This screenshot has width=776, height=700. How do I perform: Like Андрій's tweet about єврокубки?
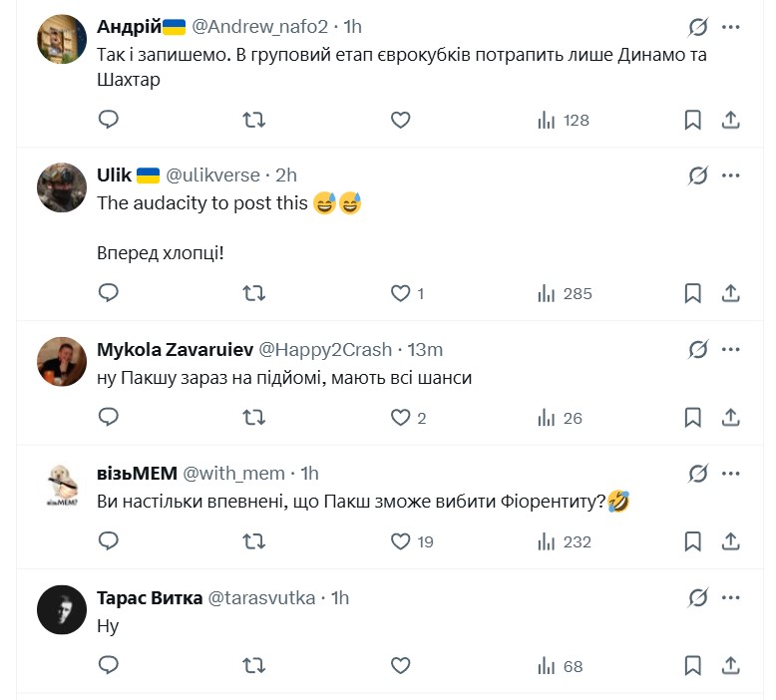(x=400, y=120)
